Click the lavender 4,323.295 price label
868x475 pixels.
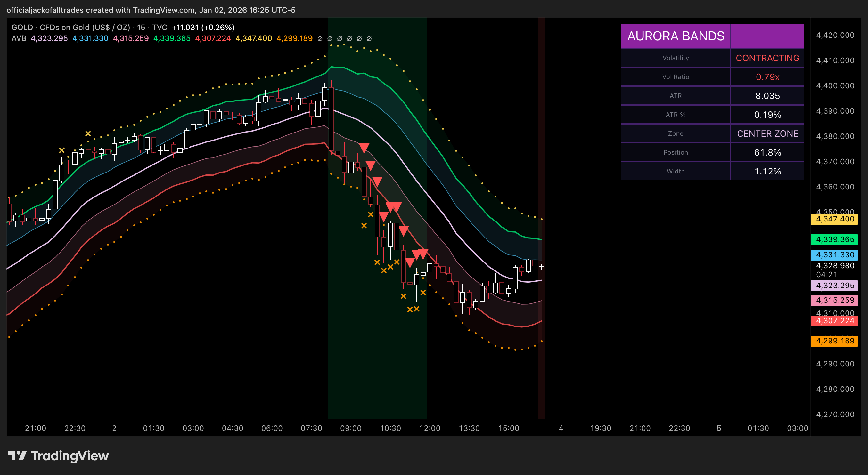(835, 285)
